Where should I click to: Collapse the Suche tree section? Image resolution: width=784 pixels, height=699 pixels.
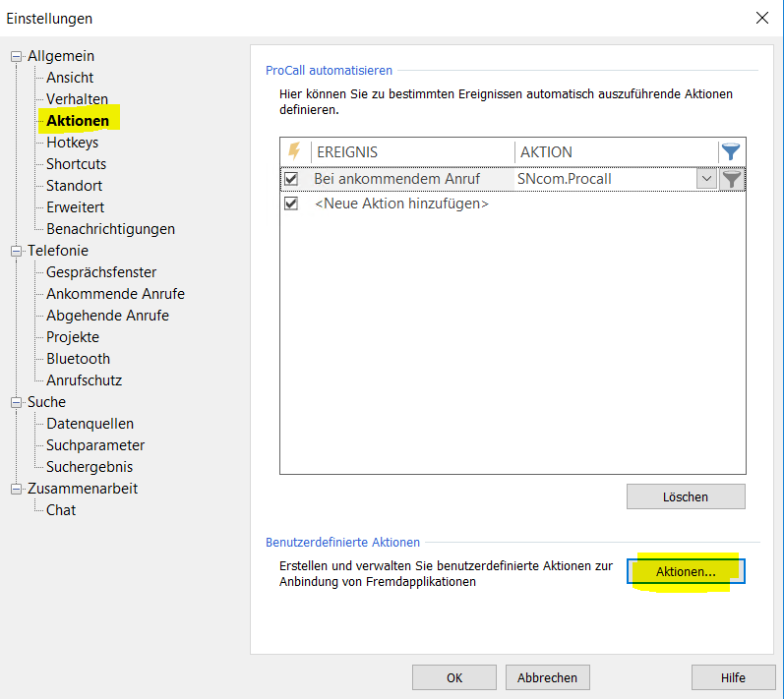[16, 402]
